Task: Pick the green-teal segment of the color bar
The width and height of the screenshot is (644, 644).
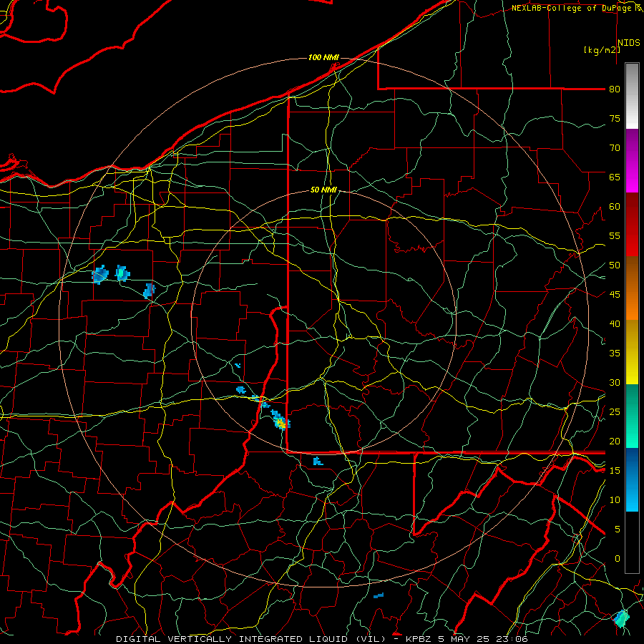Action: coord(632,416)
